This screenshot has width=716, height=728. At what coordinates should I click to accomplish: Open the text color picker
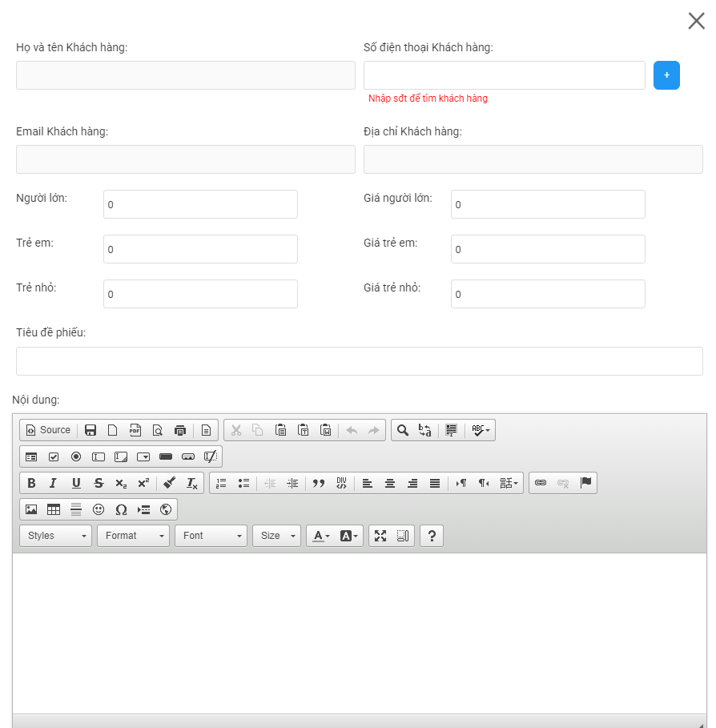[321, 536]
